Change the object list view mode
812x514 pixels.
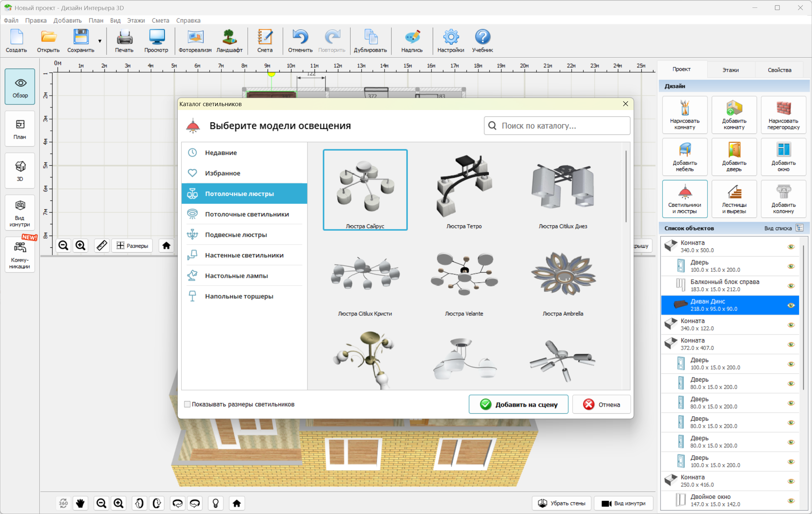tap(800, 228)
